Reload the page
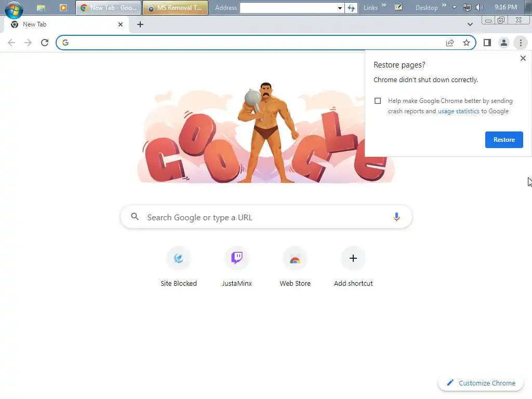The image size is (532, 399). 45,43
